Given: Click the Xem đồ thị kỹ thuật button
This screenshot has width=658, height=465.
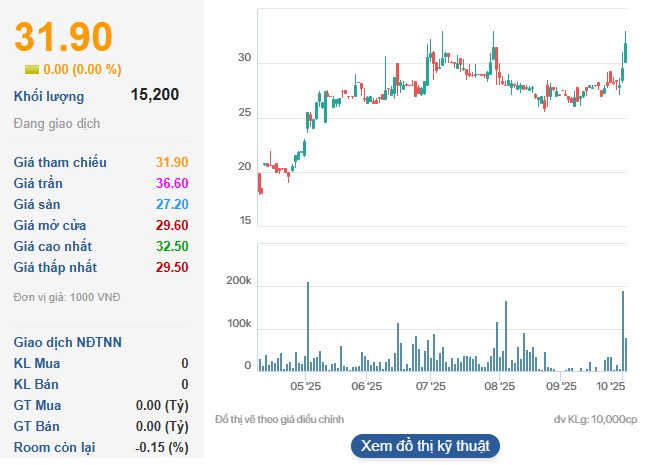Looking at the screenshot, I should [x=425, y=446].
